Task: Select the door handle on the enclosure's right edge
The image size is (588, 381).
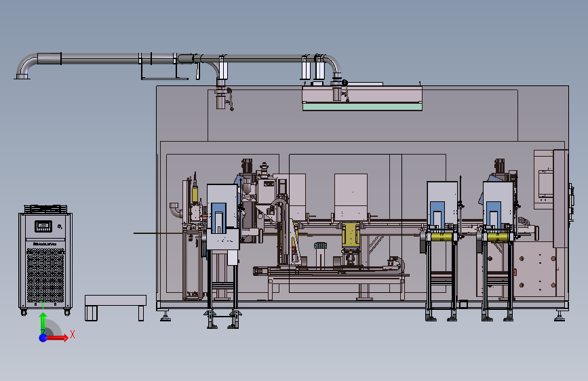Action: coord(571,203)
